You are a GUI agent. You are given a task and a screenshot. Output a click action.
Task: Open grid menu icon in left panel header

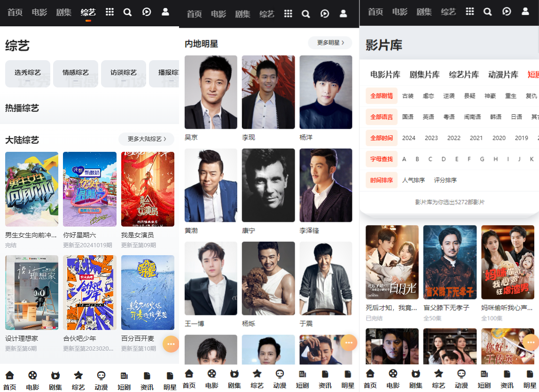(109, 12)
